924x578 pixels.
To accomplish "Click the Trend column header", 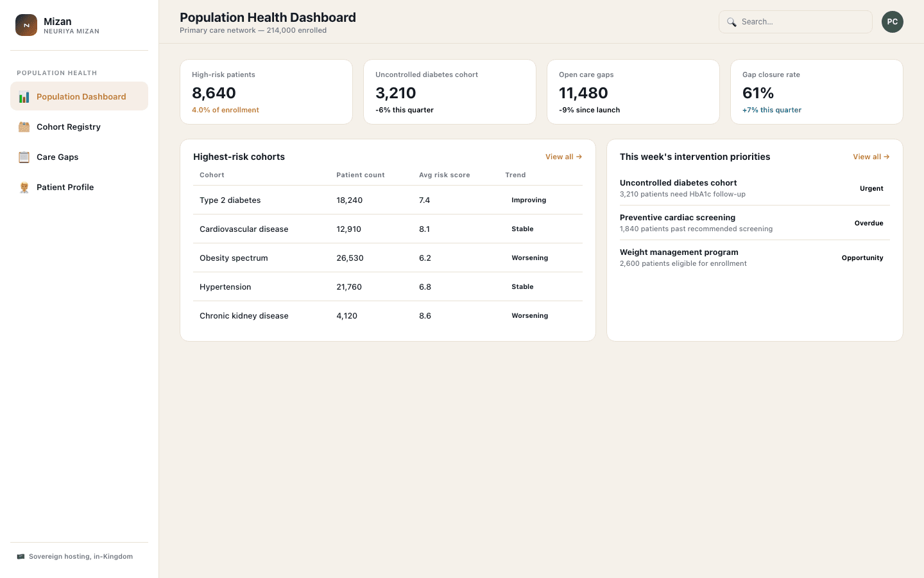I will [x=515, y=175].
